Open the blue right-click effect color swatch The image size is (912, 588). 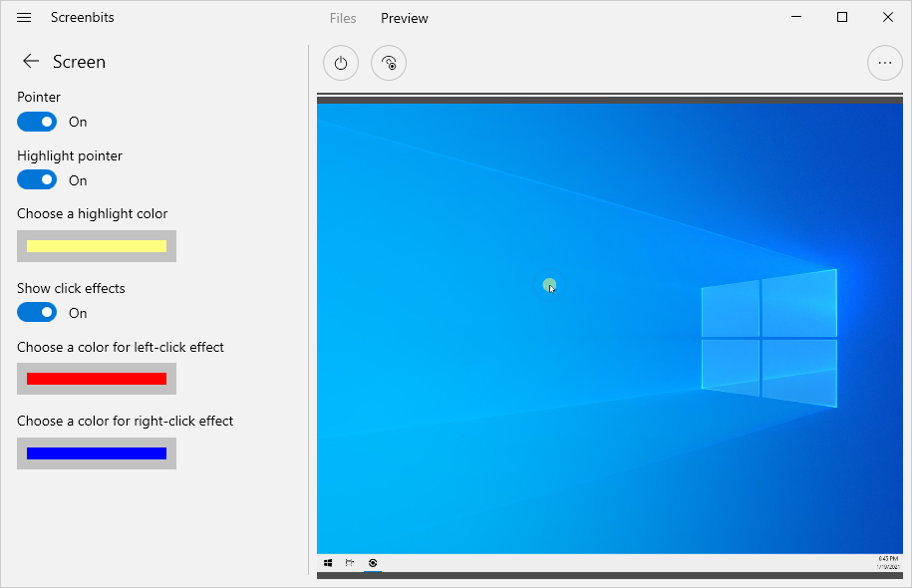click(x=97, y=453)
